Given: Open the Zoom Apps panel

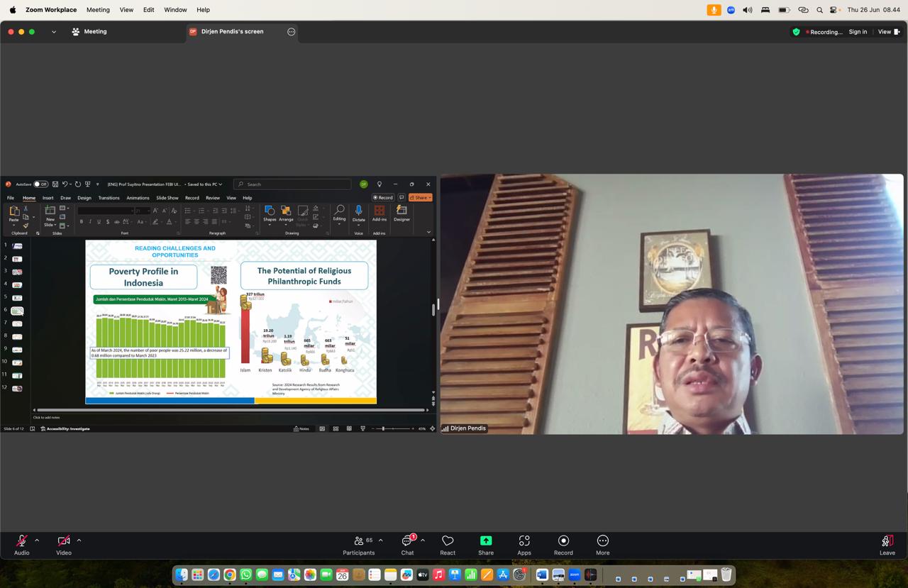Looking at the screenshot, I should coord(524,545).
